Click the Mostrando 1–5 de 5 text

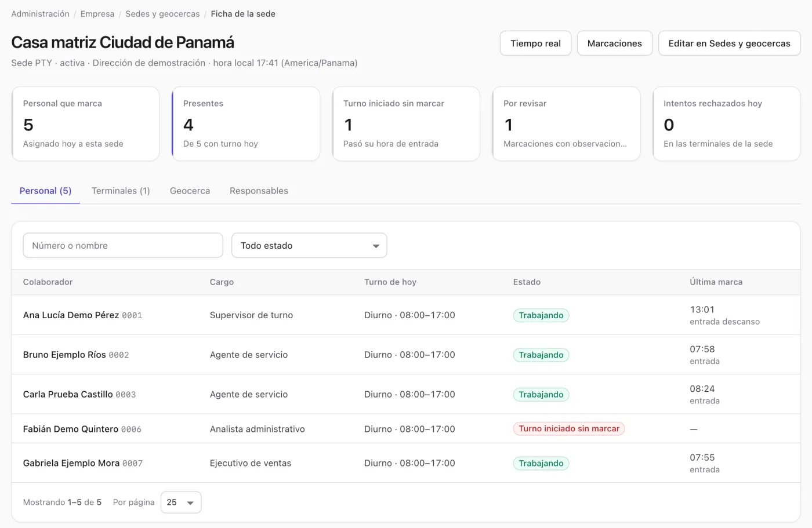point(62,502)
